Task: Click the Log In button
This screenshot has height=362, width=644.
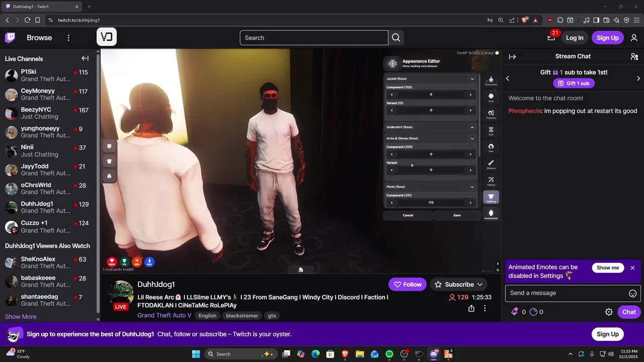Action: tap(575, 38)
